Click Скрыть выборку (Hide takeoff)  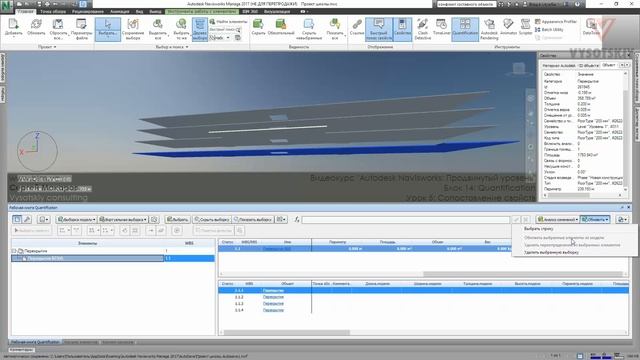(212, 220)
